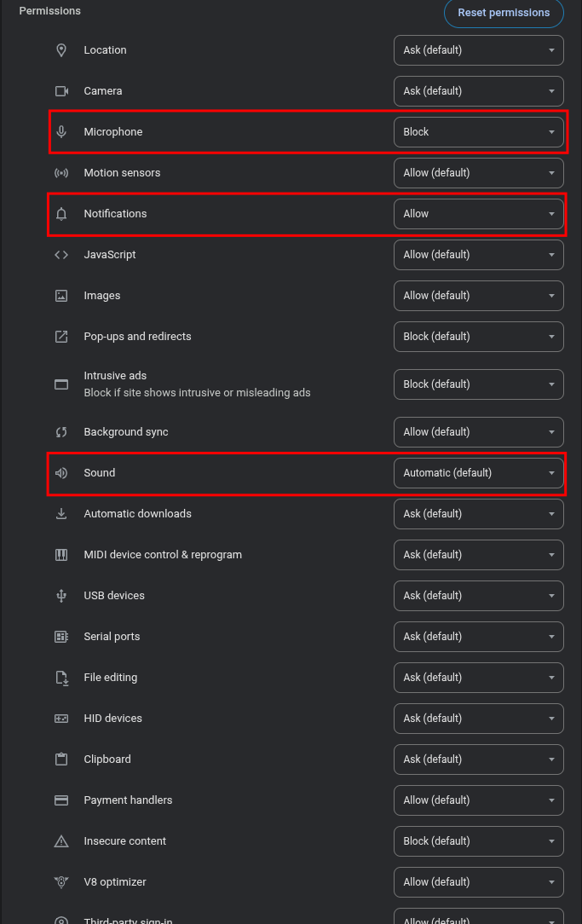
Task: Click the JavaScript code brackets icon
Action: coord(61,255)
